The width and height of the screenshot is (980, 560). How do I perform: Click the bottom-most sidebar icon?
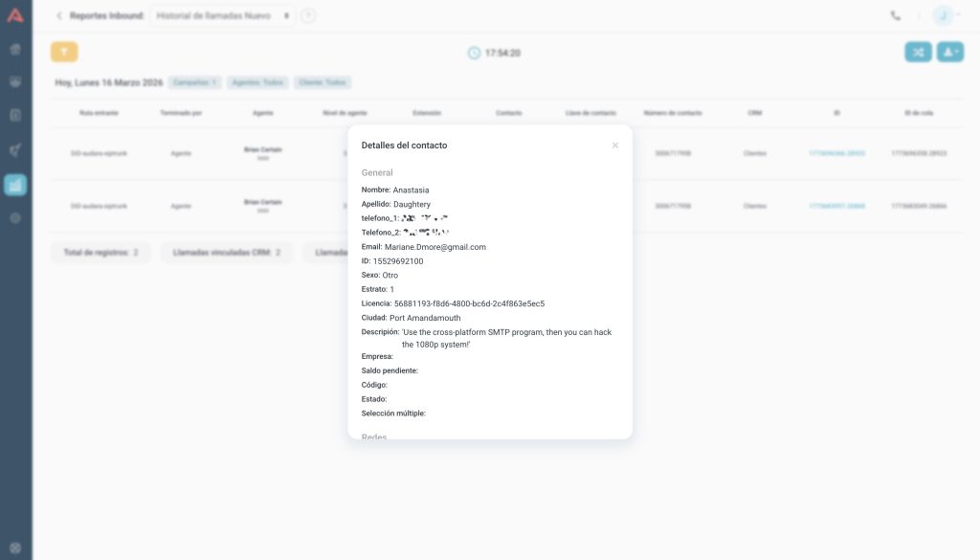[x=15, y=548]
